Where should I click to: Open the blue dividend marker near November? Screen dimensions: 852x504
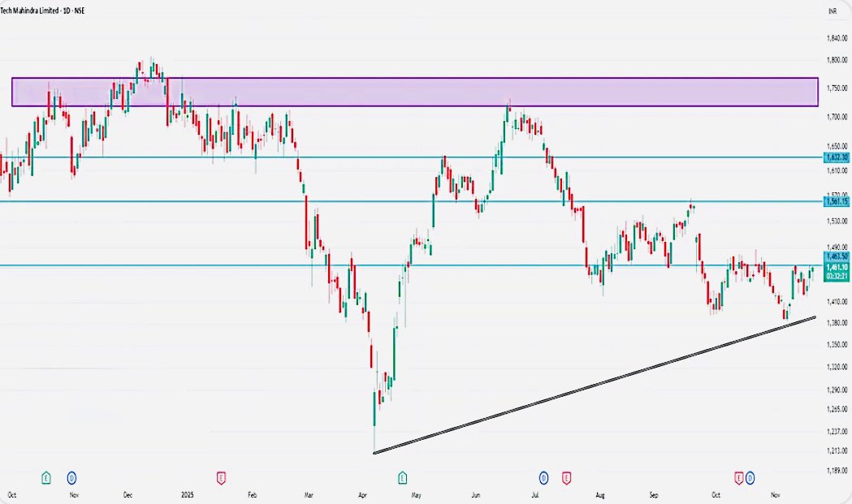(73, 478)
